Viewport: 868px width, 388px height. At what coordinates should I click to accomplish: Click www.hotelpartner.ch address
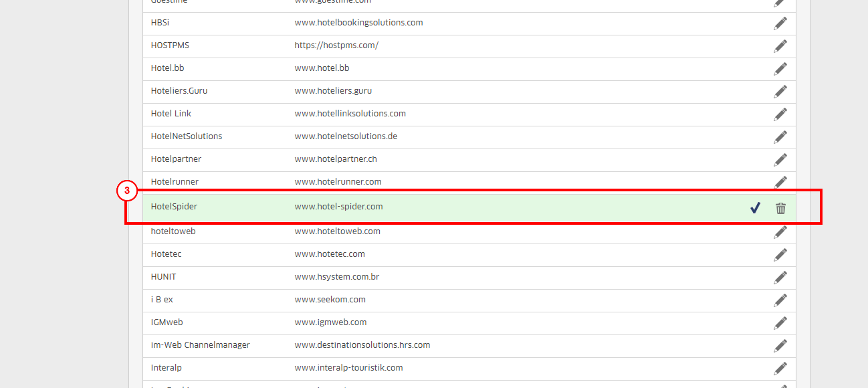tap(336, 159)
